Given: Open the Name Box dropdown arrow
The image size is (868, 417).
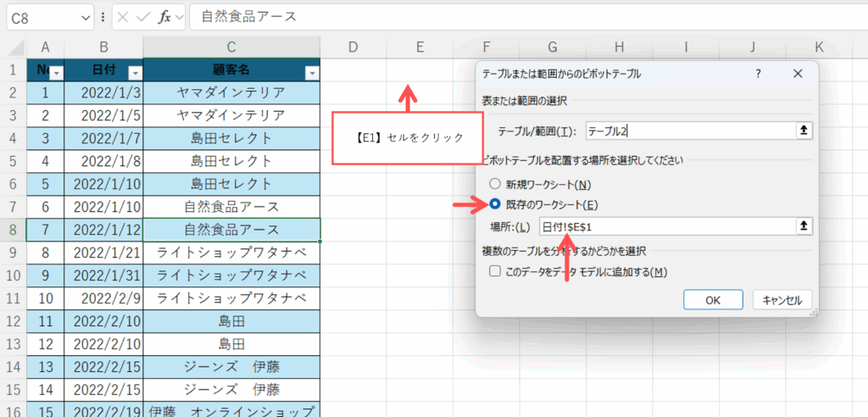Looking at the screenshot, I should [85, 17].
